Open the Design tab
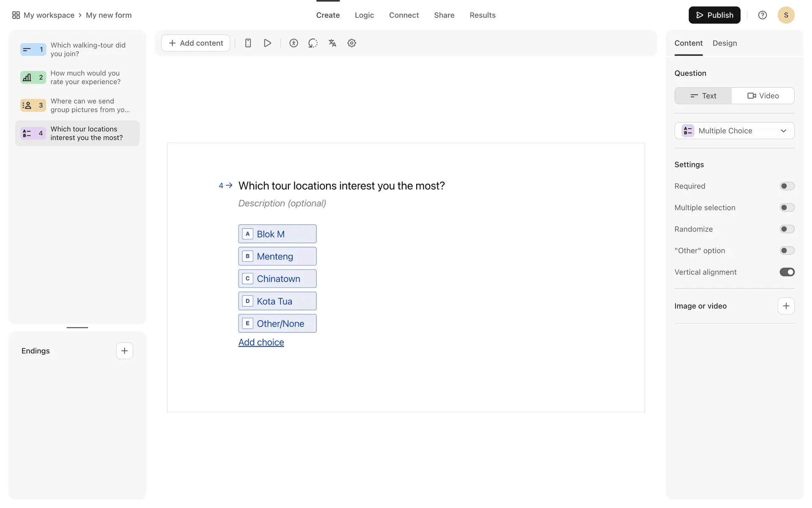The width and height of the screenshot is (812, 508). (x=724, y=43)
